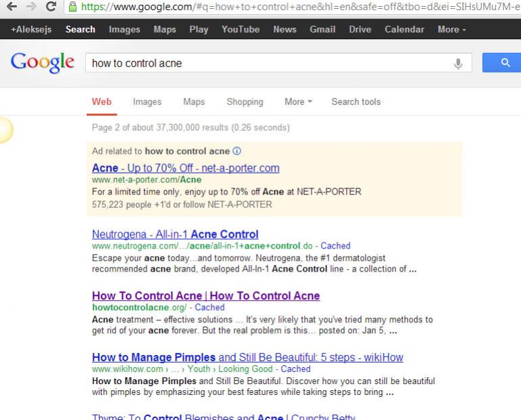Open Gmail in the top bar
Image resolution: width=521 pixels, height=420 pixels.
pos(322,29)
